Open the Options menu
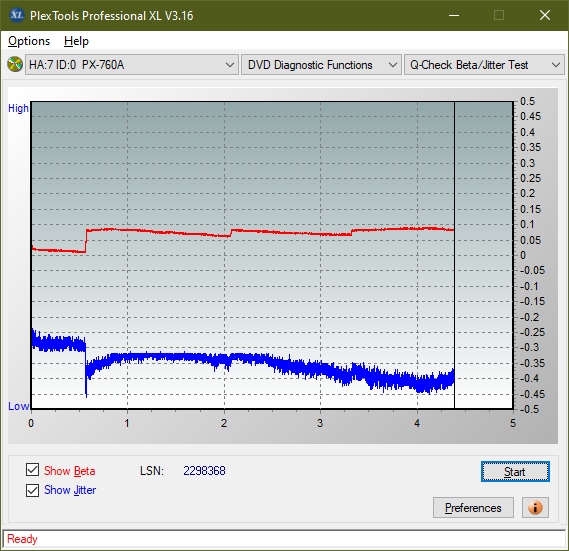569x551 pixels. point(29,41)
